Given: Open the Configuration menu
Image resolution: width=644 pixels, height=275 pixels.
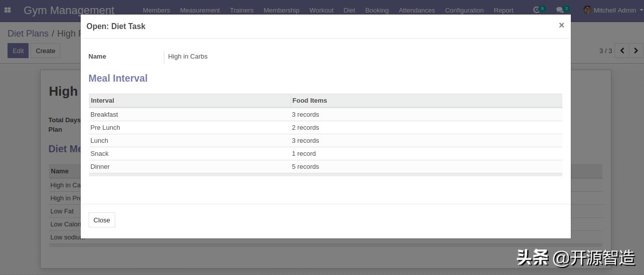Looking at the screenshot, I should click(x=464, y=10).
